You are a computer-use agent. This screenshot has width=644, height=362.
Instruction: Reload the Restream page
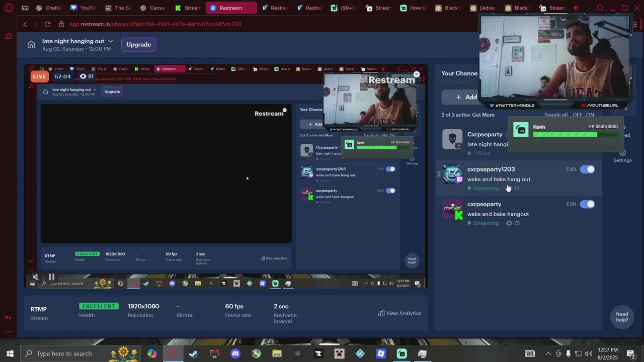(x=47, y=24)
